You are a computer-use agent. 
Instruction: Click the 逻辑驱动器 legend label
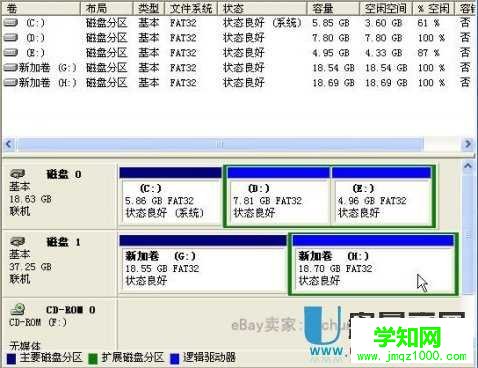pos(209,358)
